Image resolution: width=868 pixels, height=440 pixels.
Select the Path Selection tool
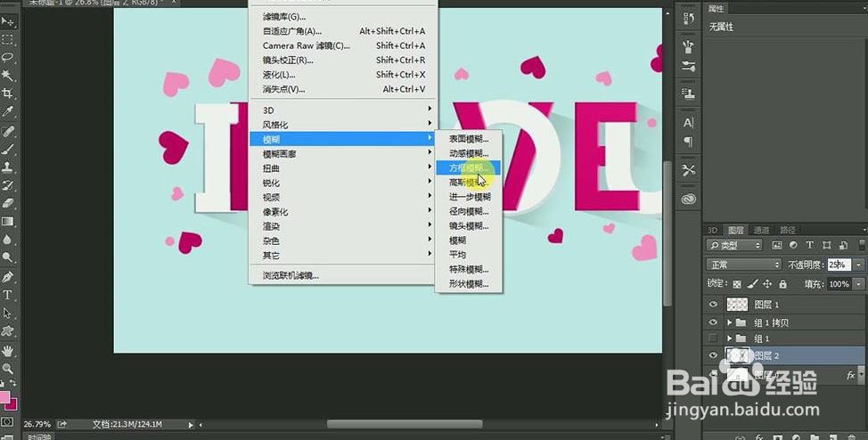point(8,313)
